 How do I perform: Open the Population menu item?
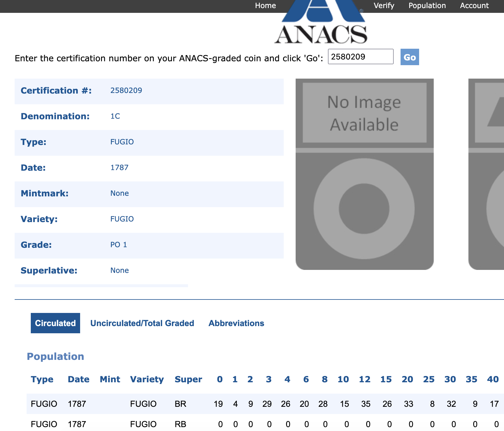[x=427, y=6]
